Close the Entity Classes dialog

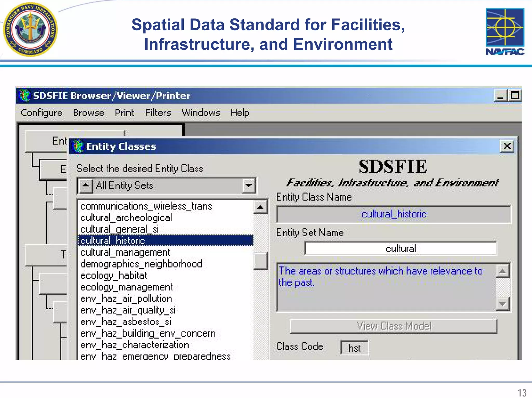(507, 146)
